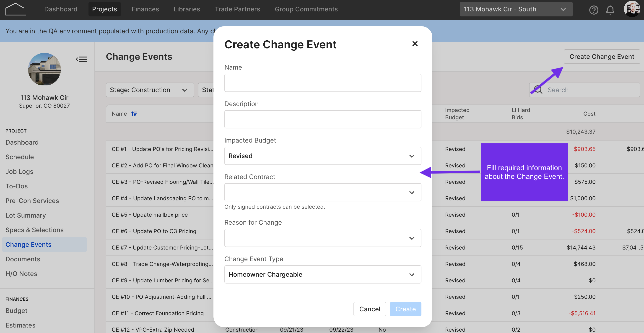Open CE #6 - Update PO to Q3 Pricing

154,231
